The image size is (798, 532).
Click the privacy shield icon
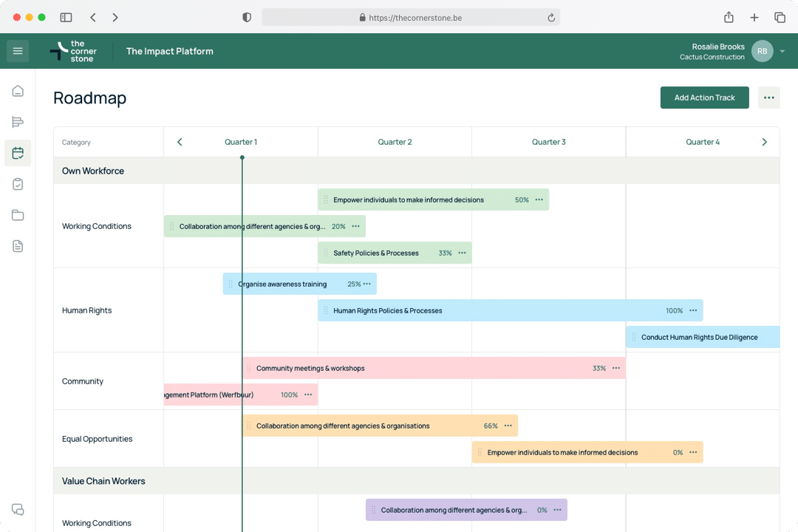[x=247, y=17]
